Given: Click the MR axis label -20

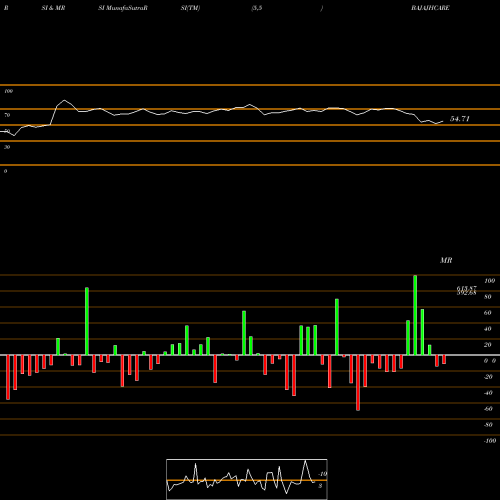Looking at the screenshot, I should 488,377.
